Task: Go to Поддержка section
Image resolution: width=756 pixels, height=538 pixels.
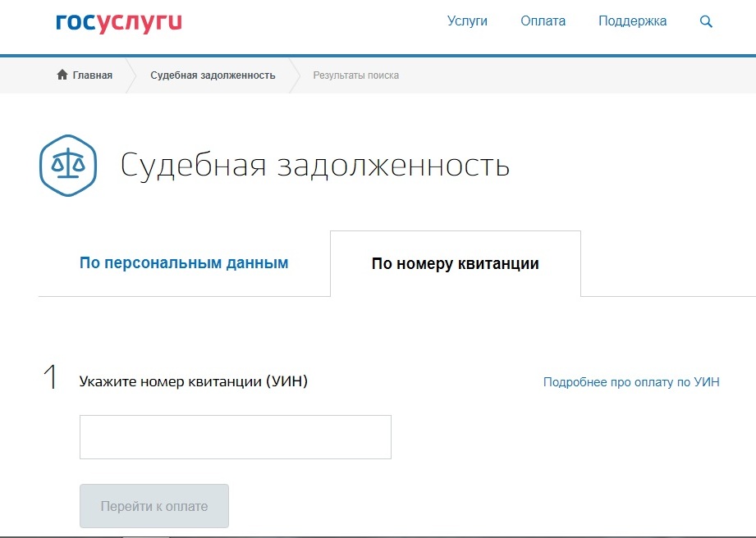Action: tap(632, 21)
